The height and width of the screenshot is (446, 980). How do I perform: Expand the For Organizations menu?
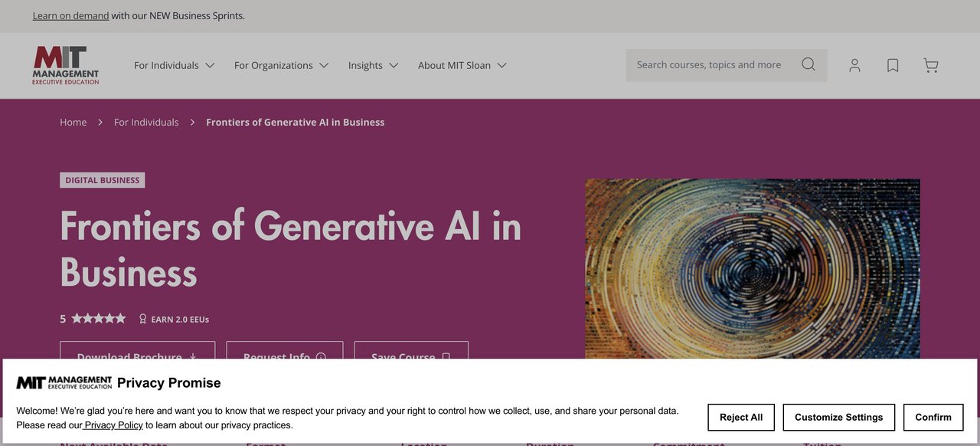point(281,65)
